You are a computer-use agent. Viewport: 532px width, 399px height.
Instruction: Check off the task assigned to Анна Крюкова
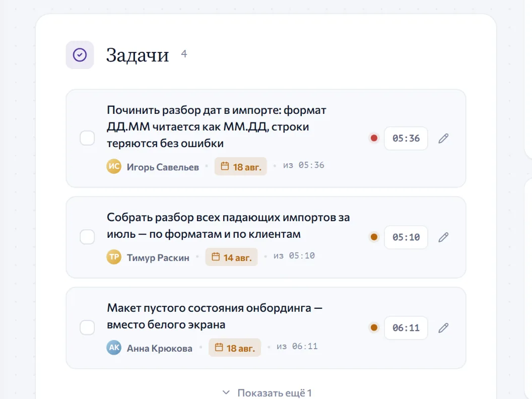[87, 327]
